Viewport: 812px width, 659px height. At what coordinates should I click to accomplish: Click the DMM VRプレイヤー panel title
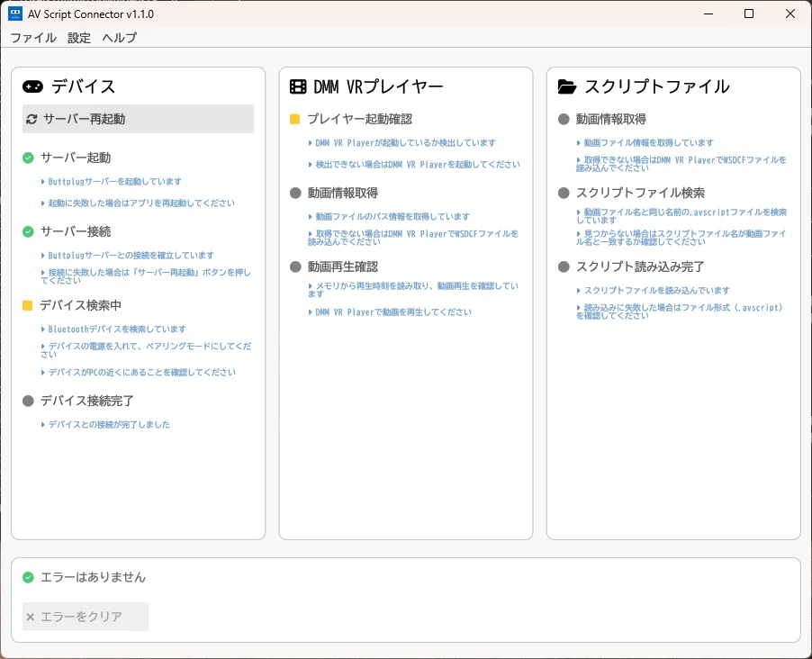coord(379,86)
